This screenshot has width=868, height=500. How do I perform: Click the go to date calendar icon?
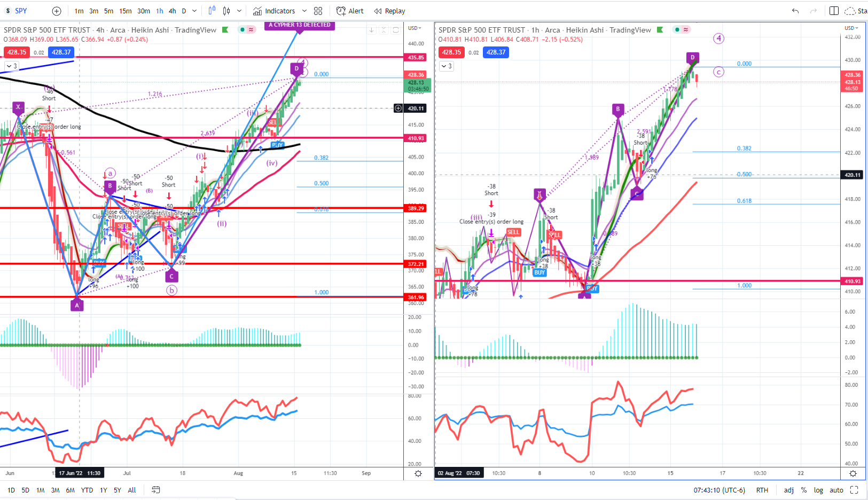click(x=156, y=490)
